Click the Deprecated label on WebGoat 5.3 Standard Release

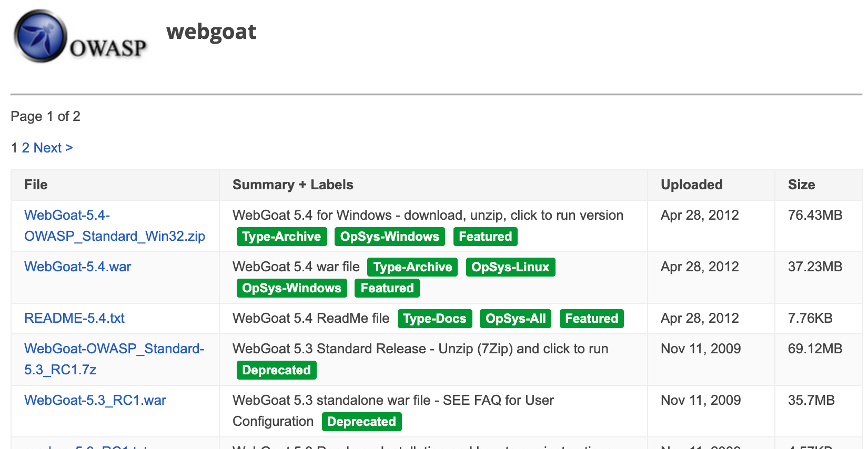pyautogui.click(x=276, y=370)
